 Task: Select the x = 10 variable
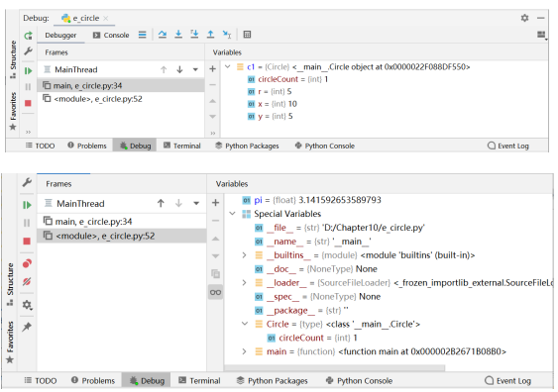coord(273,104)
